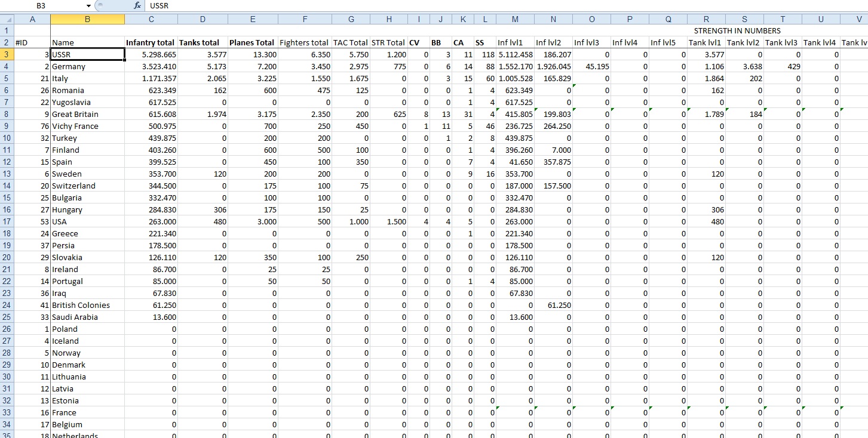Click the Great Britain infantry total 615.608
The image size is (868, 438).
pos(151,114)
